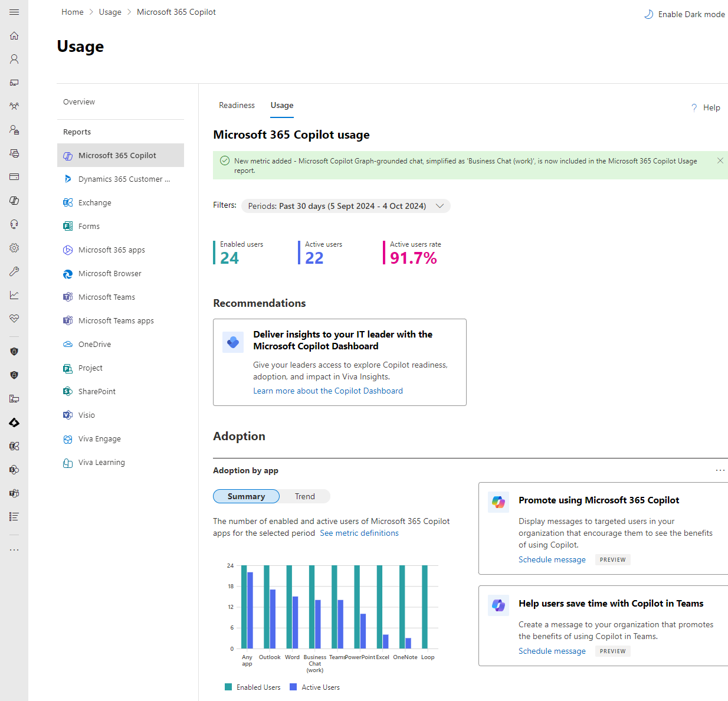The width and height of the screenshot is (728, 701).
Task: Click Enable Dark mode text
Action: [x=691, y=14]
